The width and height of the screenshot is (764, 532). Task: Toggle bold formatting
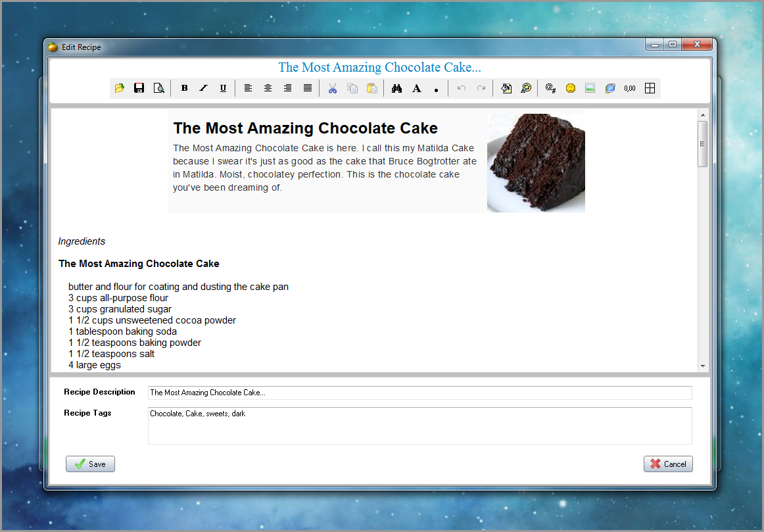(184, 88)
